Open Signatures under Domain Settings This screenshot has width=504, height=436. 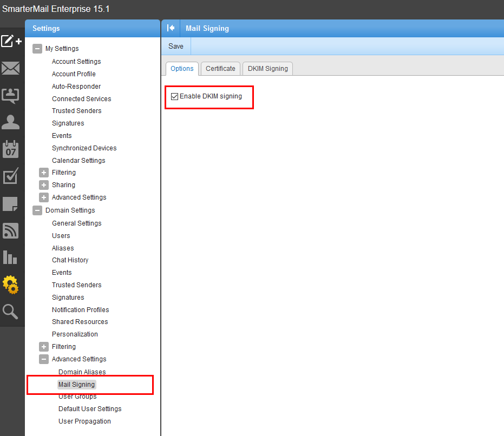point(68,297)
